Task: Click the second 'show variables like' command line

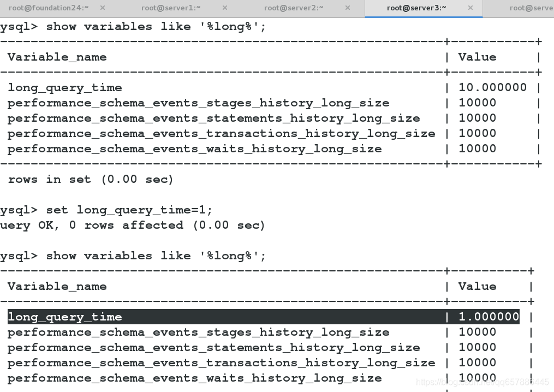Action: click(x=133, y=256)
